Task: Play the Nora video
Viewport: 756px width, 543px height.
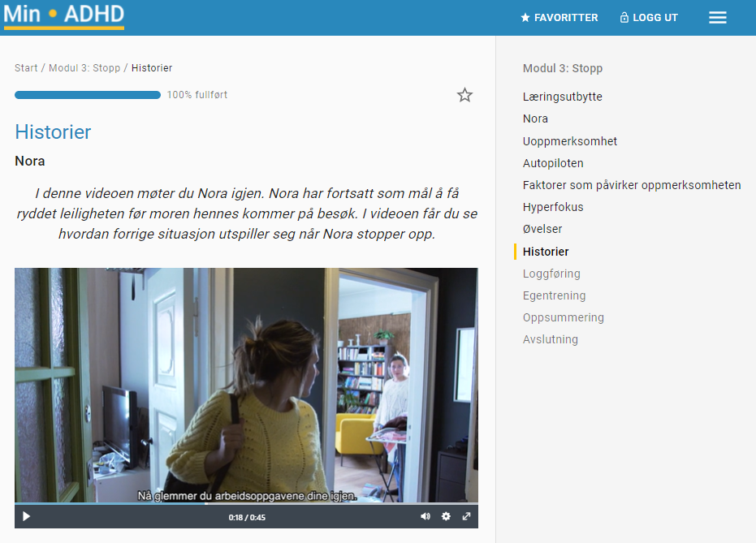Action: [x=27, y=516]
